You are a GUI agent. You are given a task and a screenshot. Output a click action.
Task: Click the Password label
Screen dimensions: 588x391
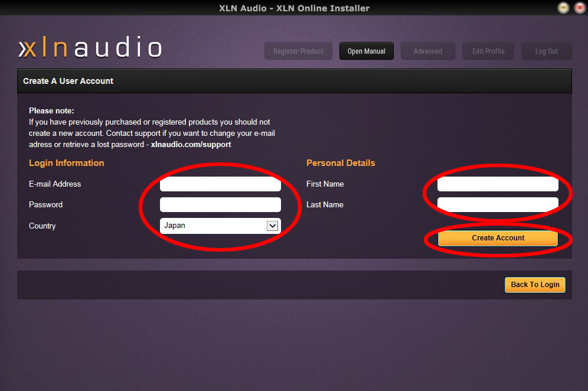[x=45, y=204]
